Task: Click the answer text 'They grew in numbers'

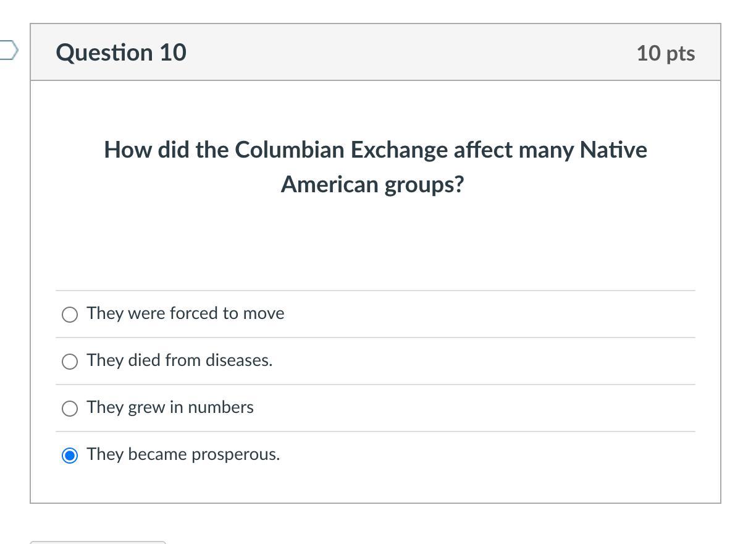Action: pyautogui.click(x=170, y=407)
